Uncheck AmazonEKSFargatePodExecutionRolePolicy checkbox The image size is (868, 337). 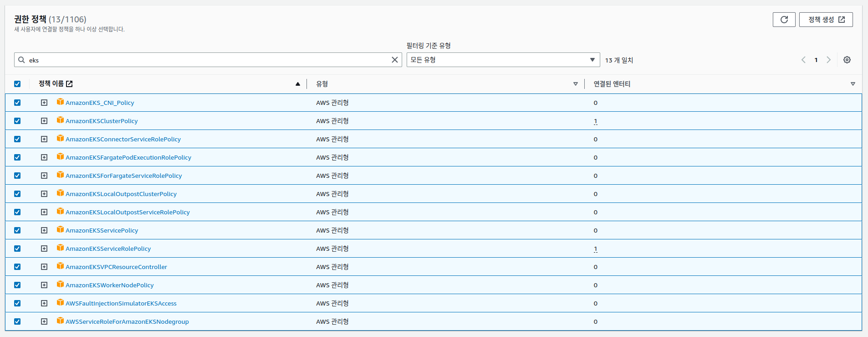pos(17,157)
